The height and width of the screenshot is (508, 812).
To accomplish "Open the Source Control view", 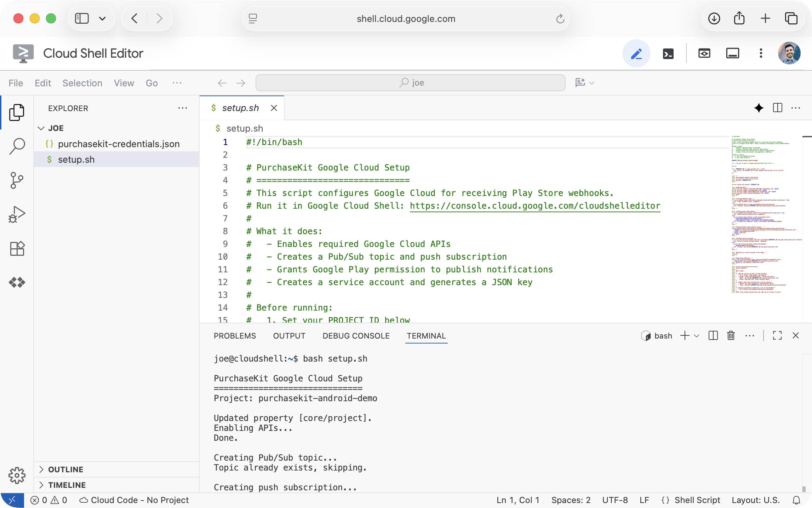I will (17, 180).
